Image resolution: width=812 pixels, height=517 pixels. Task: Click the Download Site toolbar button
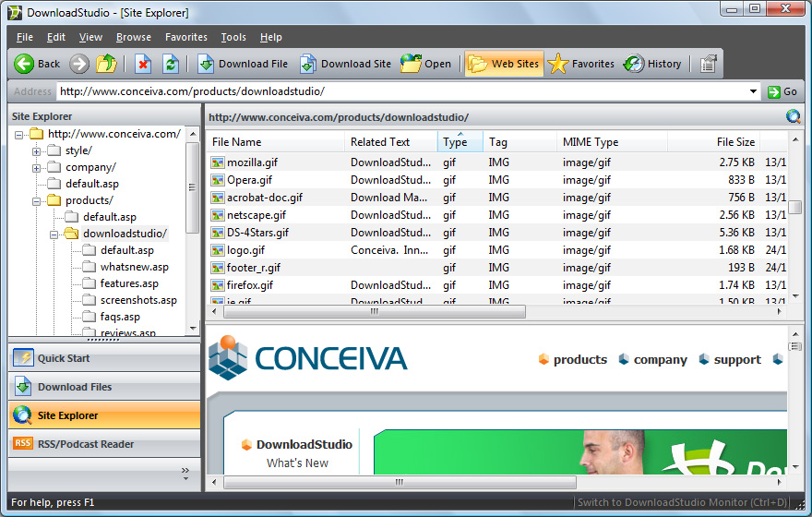click(x=345, y=64)
